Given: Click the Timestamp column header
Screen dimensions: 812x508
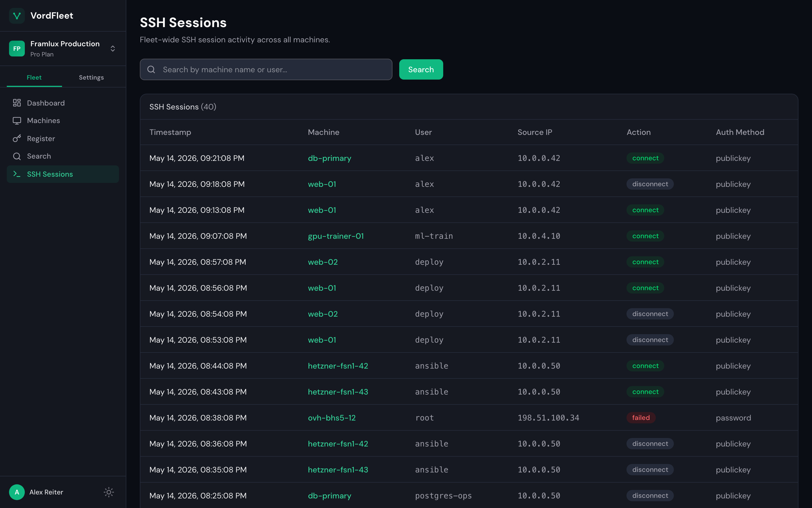Looking at the screenshot, I should point(170,132).
